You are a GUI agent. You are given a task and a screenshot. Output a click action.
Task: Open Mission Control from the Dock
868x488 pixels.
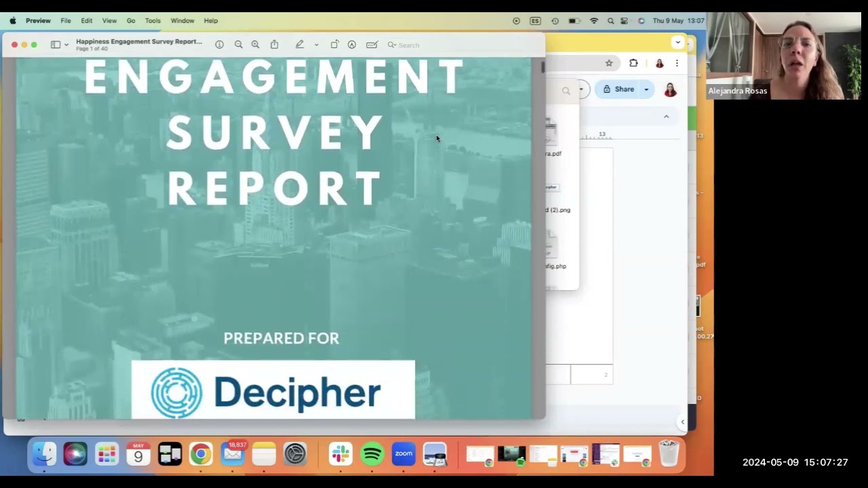[x=170, y=453]
